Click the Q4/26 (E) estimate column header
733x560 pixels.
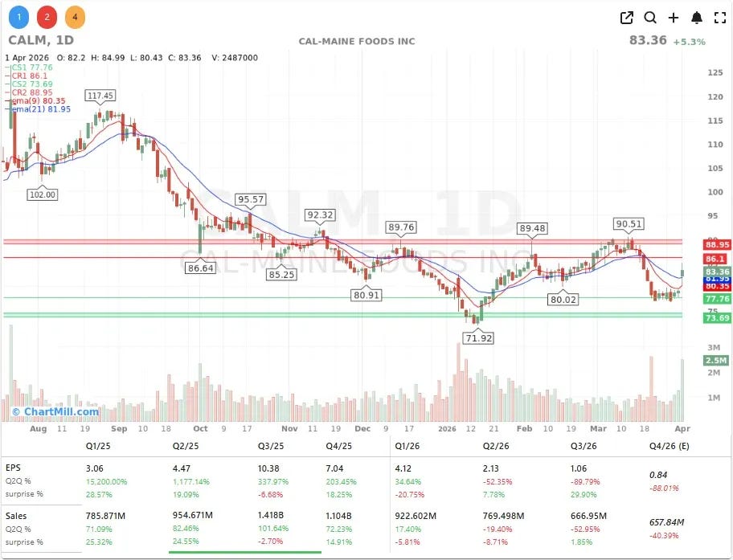(x=669, y=446)
